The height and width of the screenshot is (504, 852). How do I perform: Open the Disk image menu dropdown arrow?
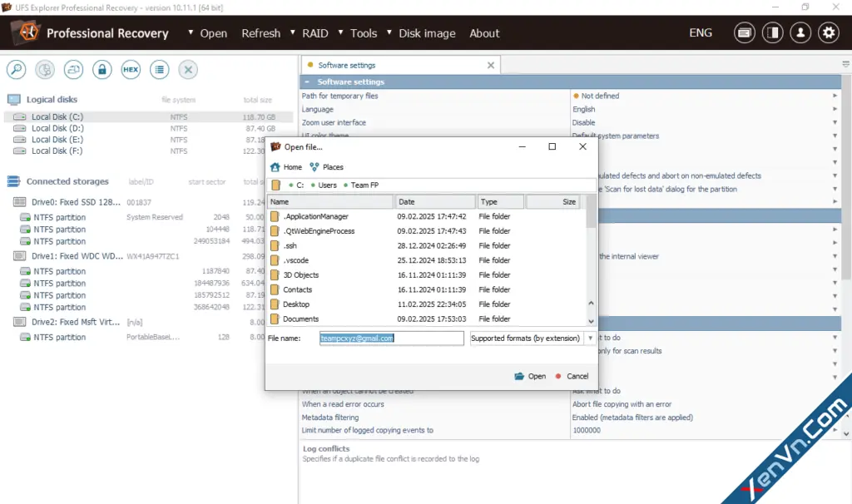[389, 32]
